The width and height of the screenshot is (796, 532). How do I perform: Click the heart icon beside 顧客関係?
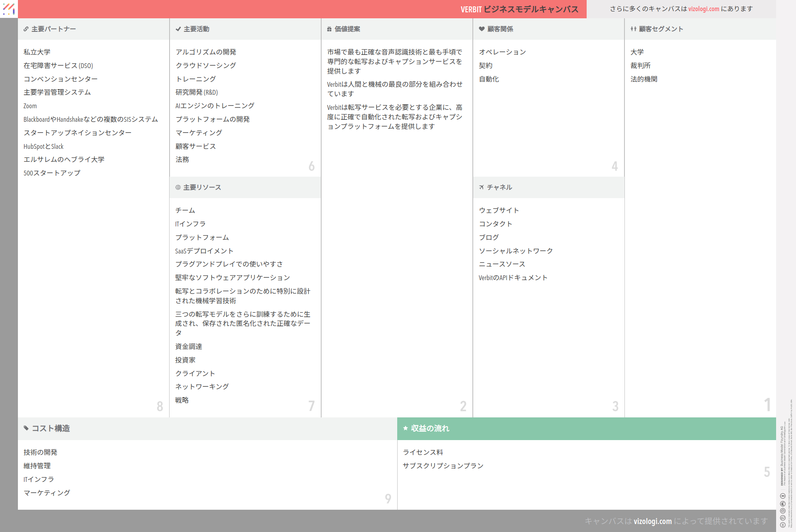[x=482, y=29]
